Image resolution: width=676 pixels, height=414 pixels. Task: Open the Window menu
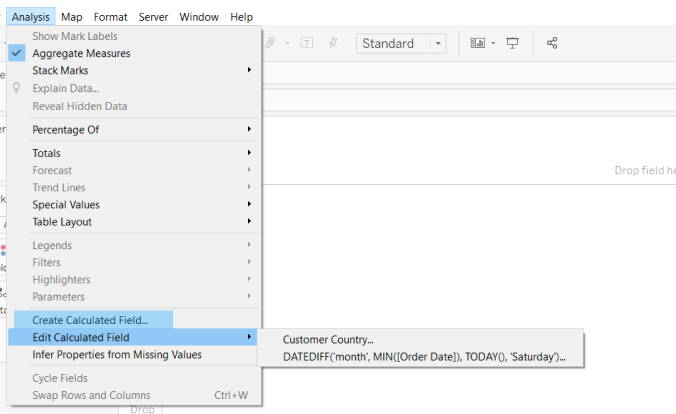coord(199,17)
